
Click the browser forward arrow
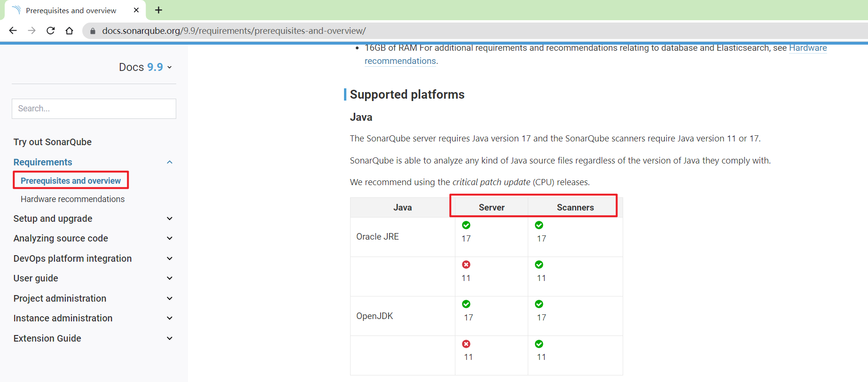coord(31,31)
